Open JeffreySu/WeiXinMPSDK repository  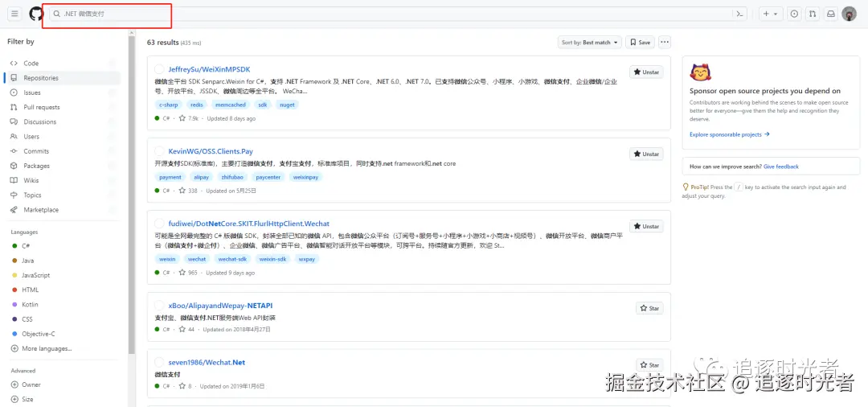click(209, 69)
